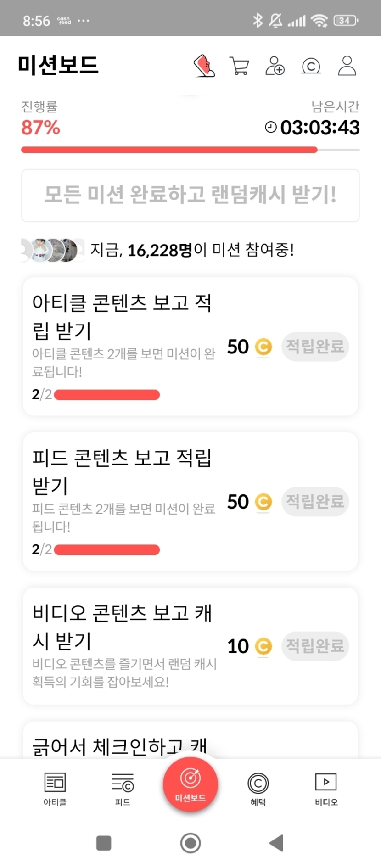Tap the participant avatars thumbnail
381x868 pixels.
pyautogui.click(x=53, y=250)
